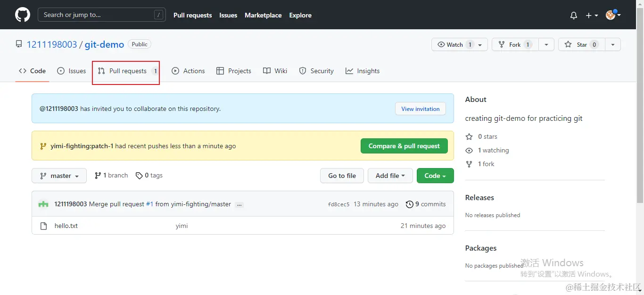Click the star icon beside 0 stars
The height and width of the screenshot is (295, 644).
point(469,136)
